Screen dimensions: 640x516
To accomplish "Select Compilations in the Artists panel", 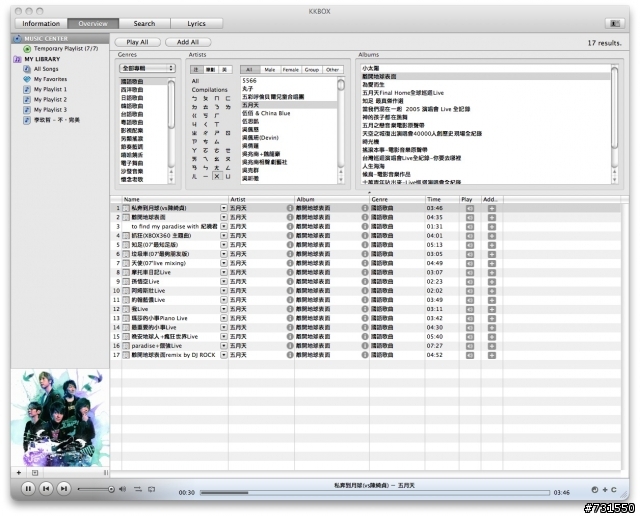I will pos(209,90).
